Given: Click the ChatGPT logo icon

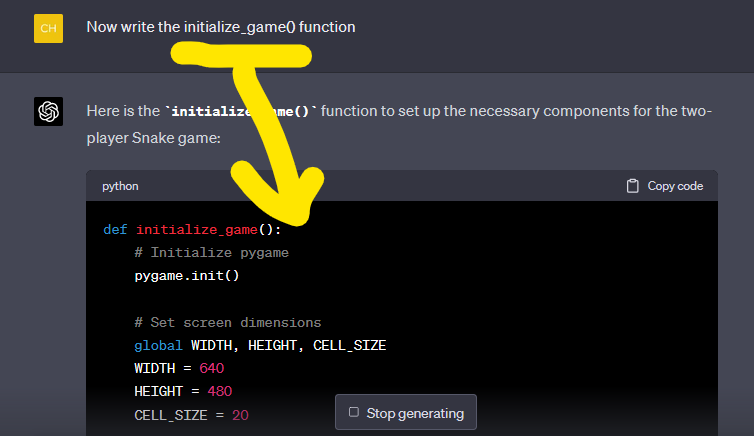Looking at the screenshot, I should point(48,111).
